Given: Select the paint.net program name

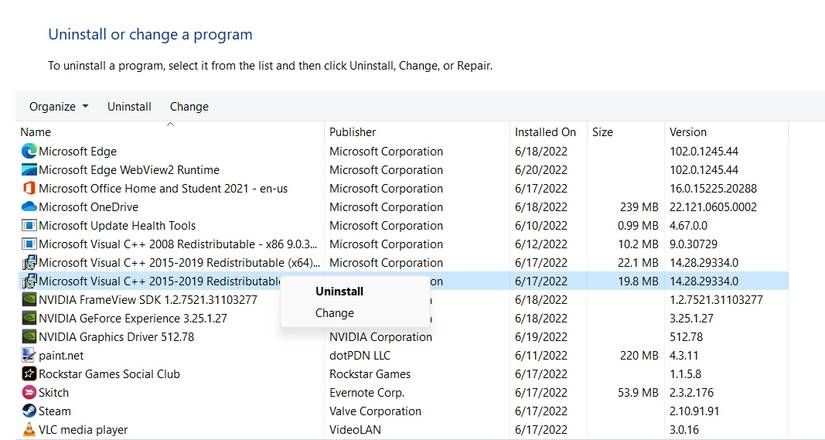Looking at the screenshot, I should click(x=61, y=356).
